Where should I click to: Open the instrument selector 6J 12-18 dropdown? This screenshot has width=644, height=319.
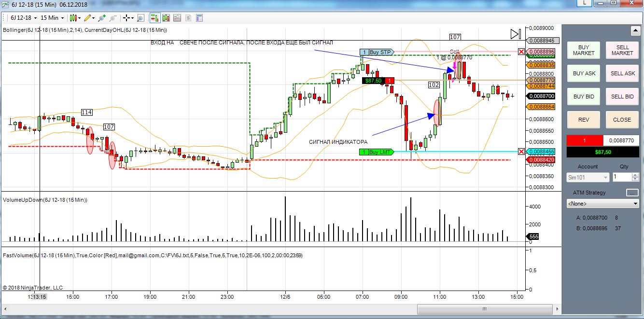point(23,18)
